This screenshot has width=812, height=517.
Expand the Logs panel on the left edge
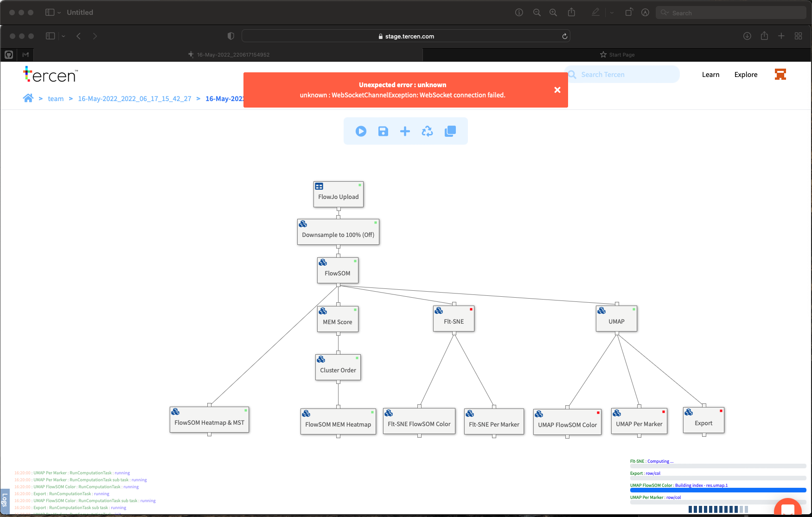coord(6,502)
